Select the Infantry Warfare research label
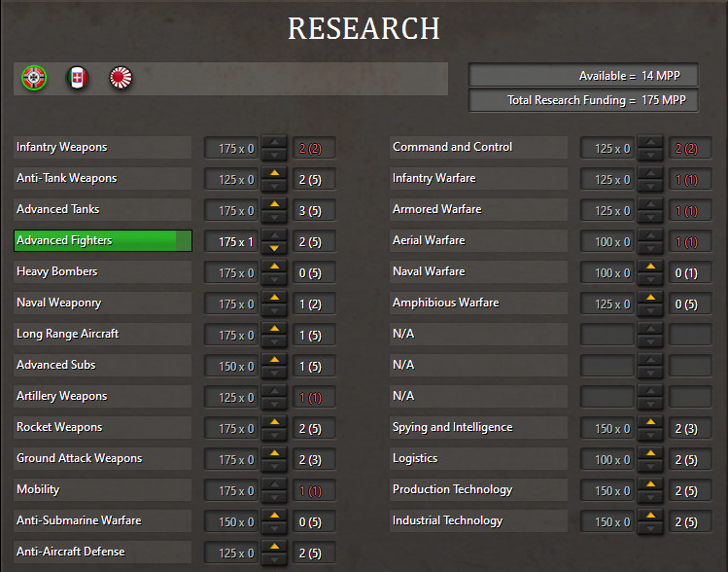 [478, 178]
